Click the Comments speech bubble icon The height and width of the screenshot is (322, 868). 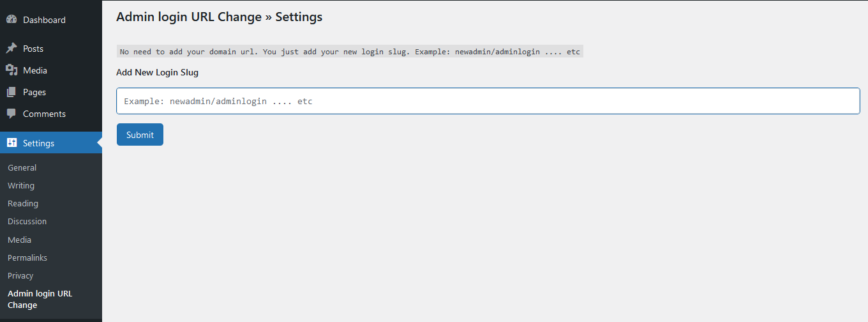[11, 114]
